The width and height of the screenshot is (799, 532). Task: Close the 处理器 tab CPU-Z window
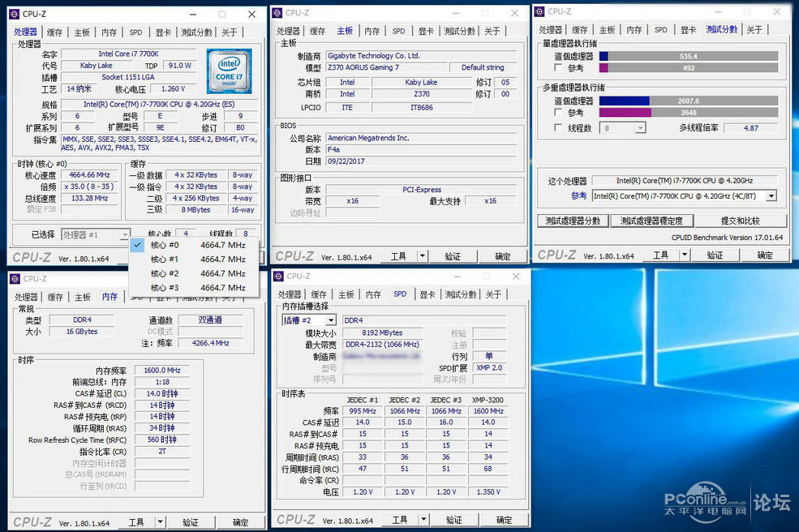point(251,15)
